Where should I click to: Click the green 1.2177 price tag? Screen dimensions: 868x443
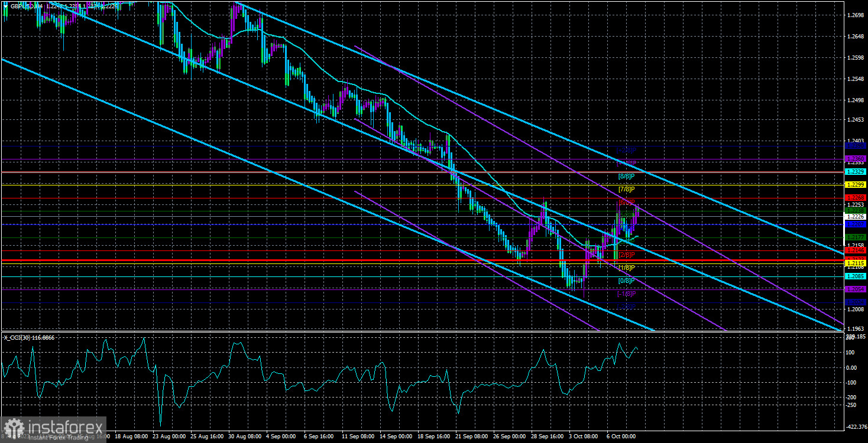click(856, 237)
